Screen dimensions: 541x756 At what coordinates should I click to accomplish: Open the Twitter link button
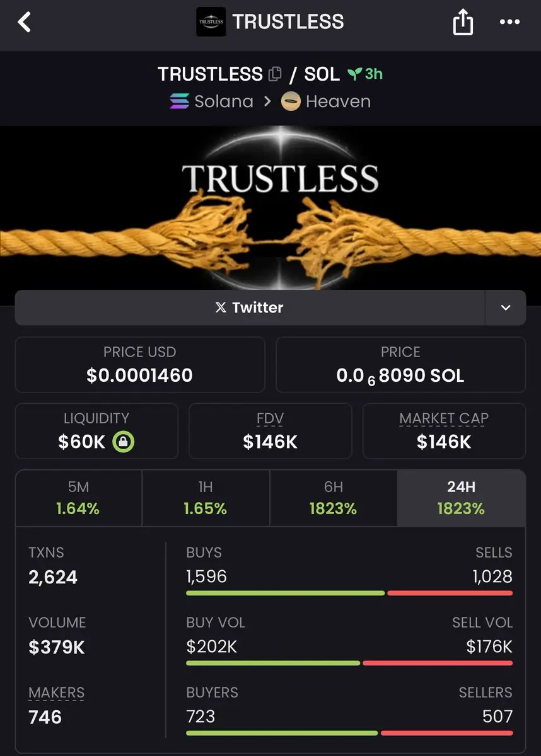tap(250, 307)
